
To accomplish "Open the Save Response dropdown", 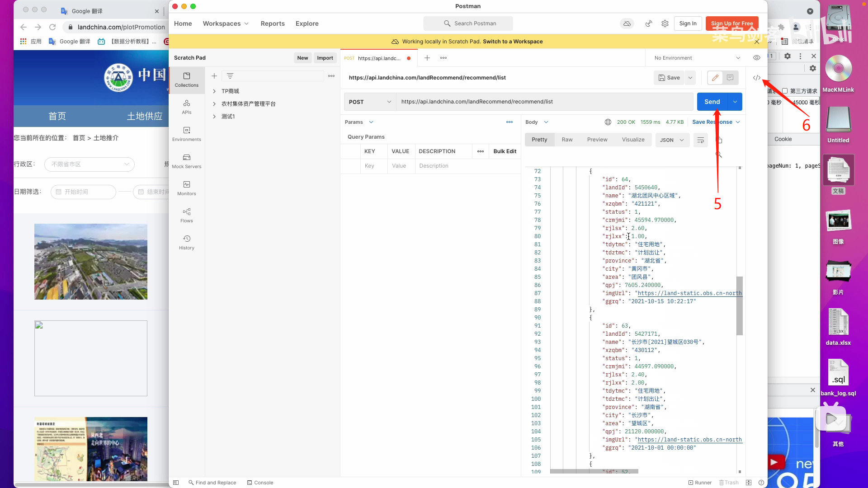I will point(716,122).
